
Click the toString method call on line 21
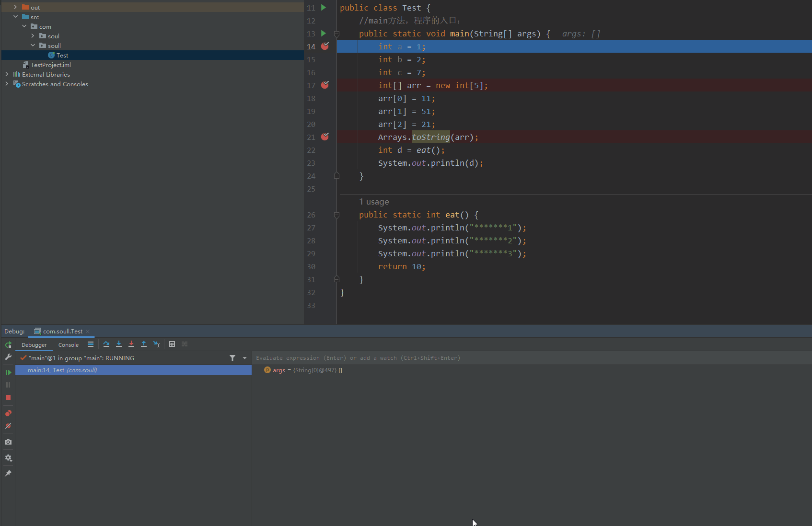(x=430, y=137)
